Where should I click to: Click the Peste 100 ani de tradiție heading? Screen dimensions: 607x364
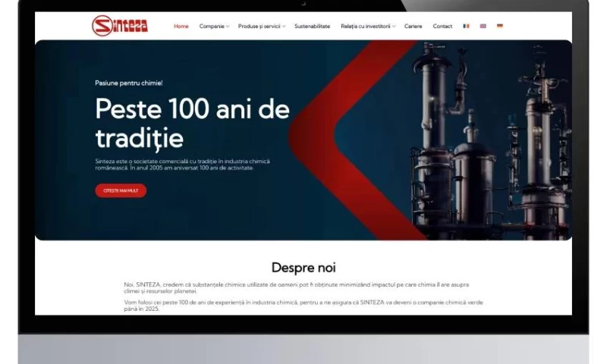tap(193, 124)
